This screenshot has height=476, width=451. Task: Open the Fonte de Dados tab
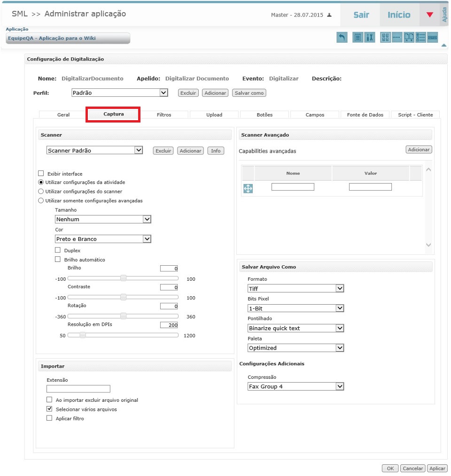click(x=365, y=115)
